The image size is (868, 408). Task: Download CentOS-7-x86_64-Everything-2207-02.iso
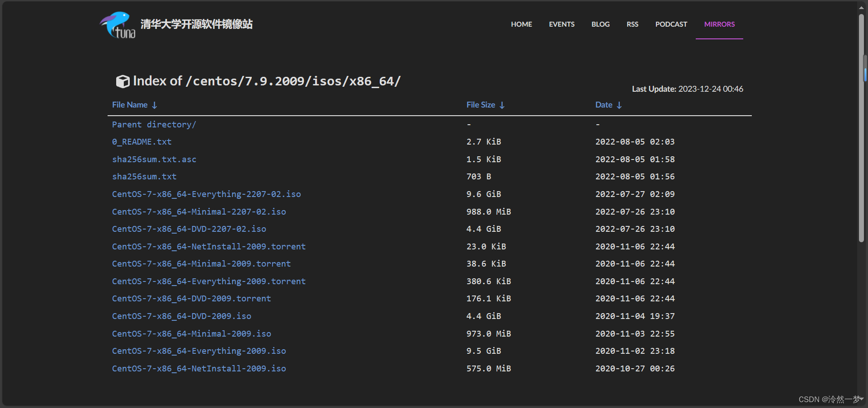coord(207,194)
